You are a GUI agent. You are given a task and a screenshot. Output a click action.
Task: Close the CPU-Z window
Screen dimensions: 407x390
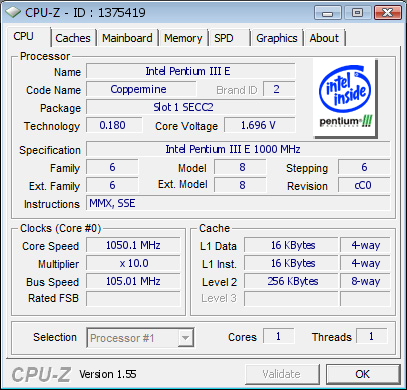387,13
